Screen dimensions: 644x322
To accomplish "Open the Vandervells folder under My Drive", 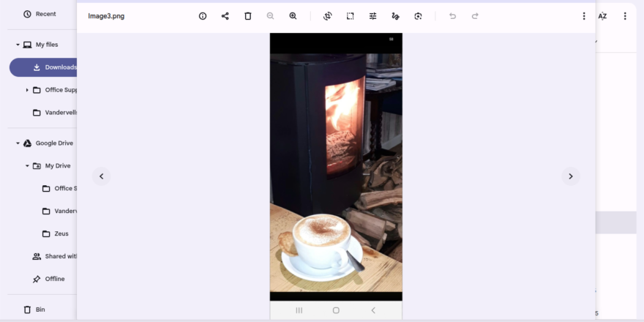I will coord(59,211).
